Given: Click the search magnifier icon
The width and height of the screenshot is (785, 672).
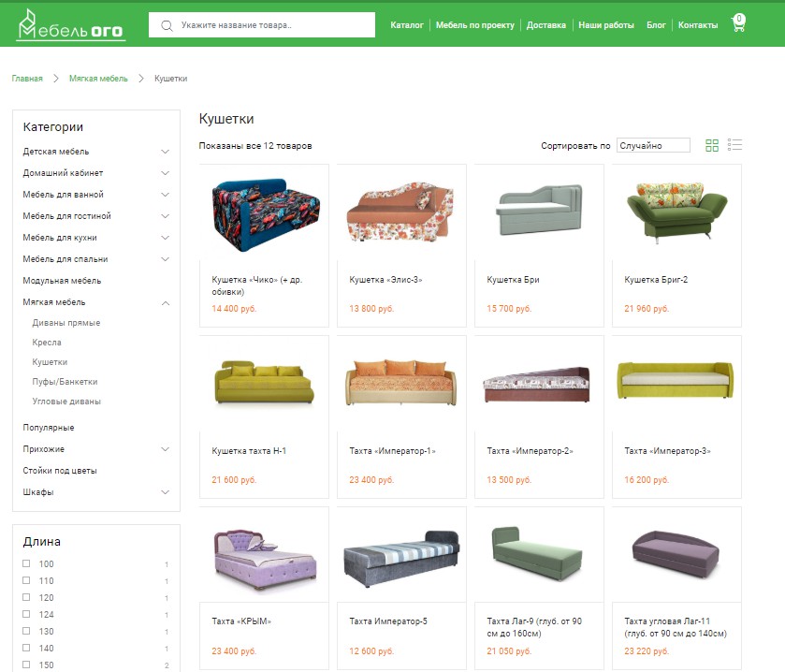Looking at the screenshot, I should pyautogui.click(x=167, y=25).
